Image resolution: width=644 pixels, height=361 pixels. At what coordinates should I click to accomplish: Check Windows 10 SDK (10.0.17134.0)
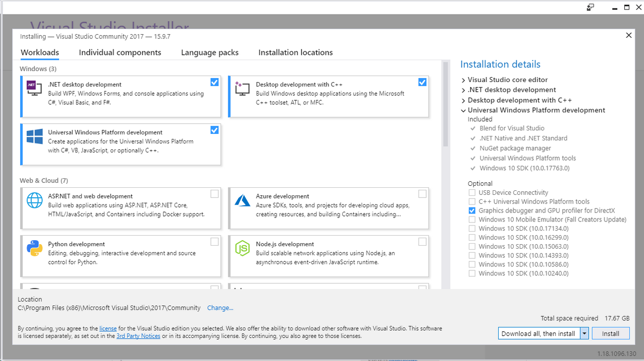472,229
